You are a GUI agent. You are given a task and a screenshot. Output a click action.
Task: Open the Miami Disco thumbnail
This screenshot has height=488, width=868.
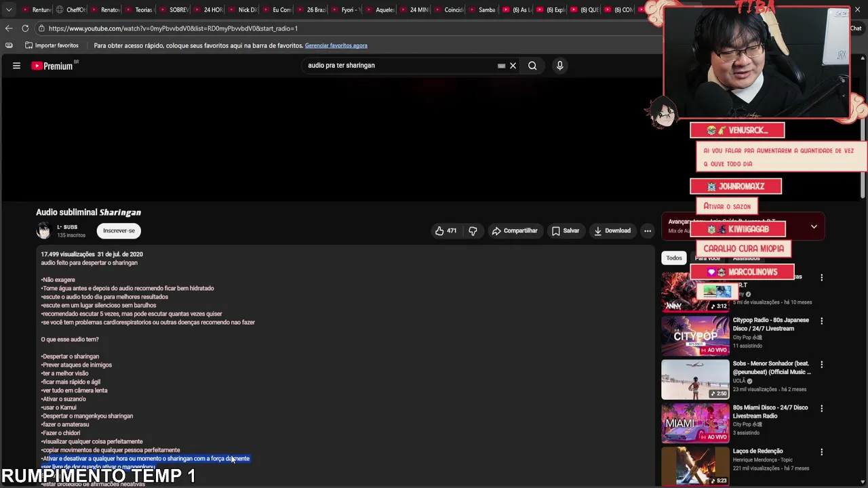click(695, 423)
